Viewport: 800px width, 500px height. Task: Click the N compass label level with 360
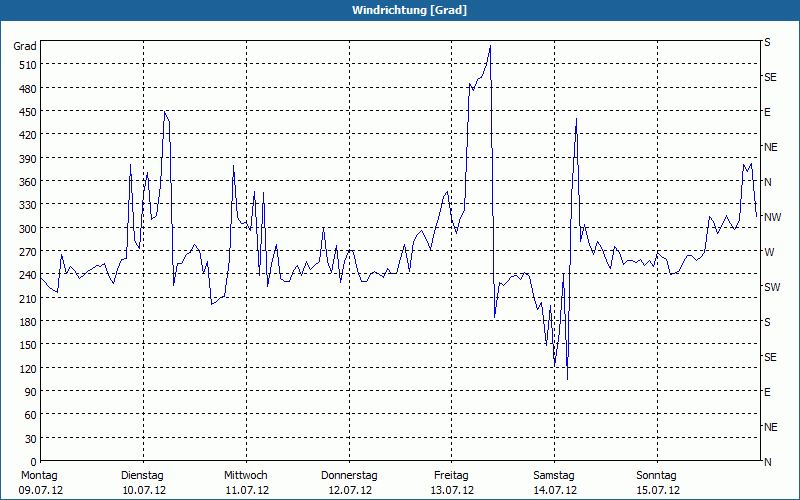coord(768,182)
